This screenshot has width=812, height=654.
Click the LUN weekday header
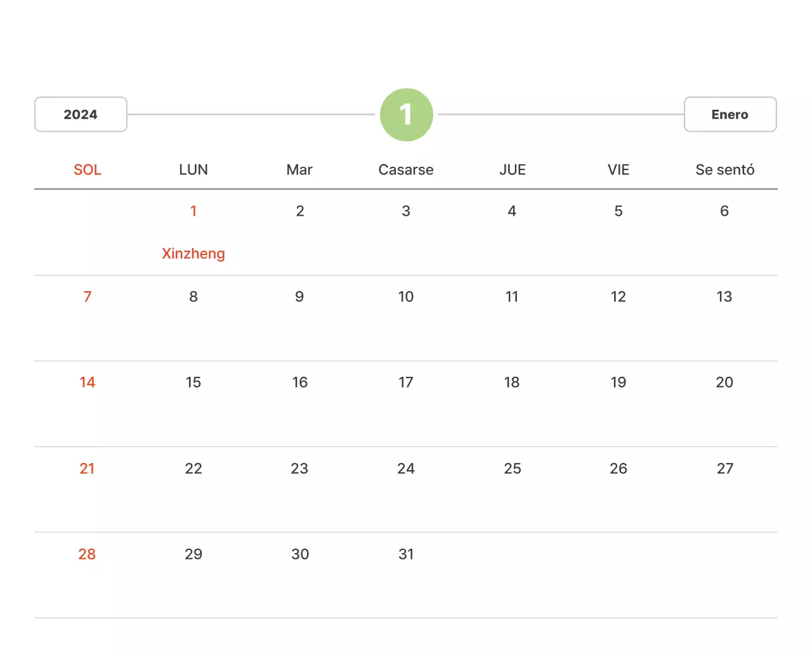(193, 169)
